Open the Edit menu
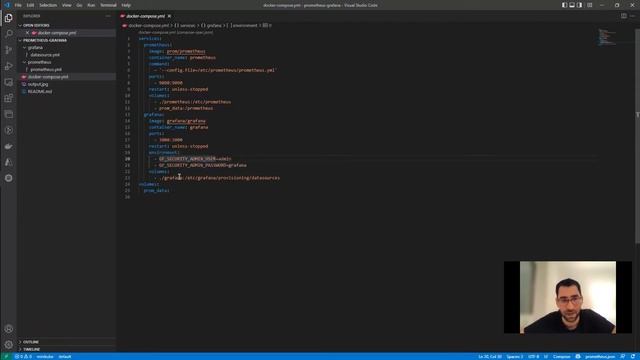 [30, 5]
